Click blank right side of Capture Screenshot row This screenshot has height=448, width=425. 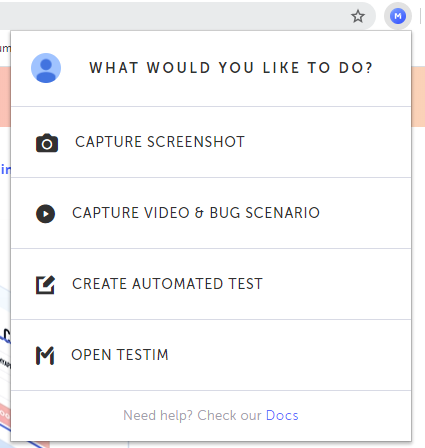click(x=328, y=142)
